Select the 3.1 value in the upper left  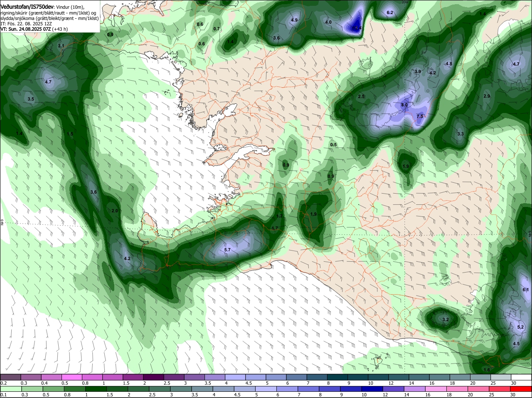61,46
